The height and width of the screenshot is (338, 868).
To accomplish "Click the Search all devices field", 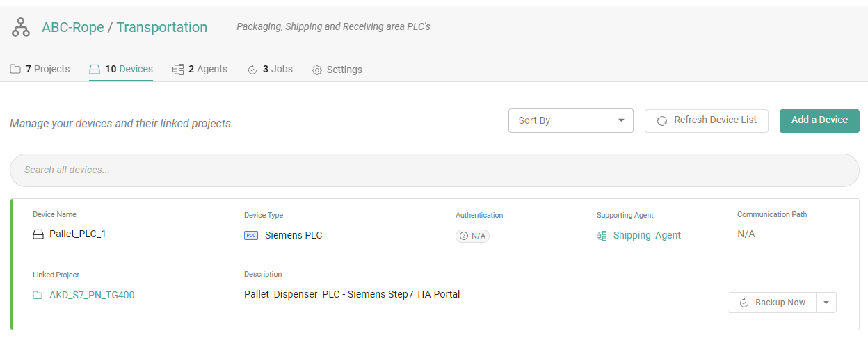I will [434, 170].
